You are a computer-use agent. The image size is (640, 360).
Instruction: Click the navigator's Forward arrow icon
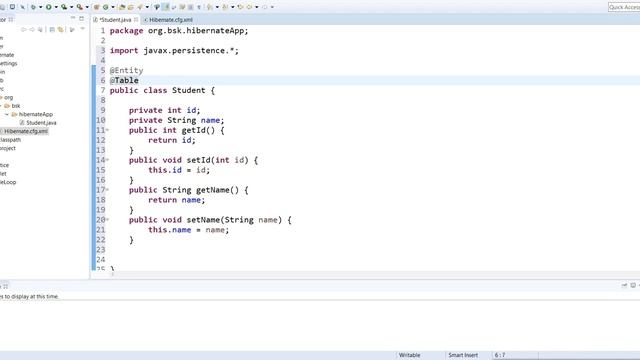click(x=32, y=29)
